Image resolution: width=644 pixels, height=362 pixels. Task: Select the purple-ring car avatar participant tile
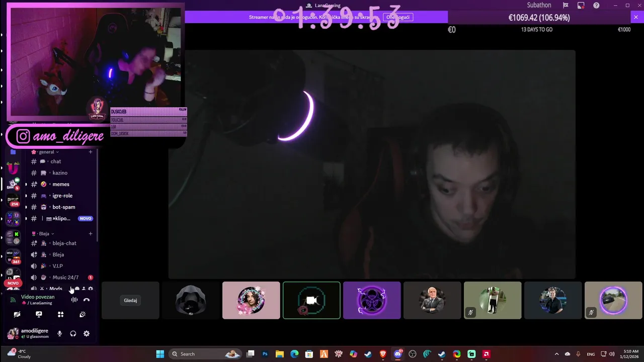point(613,300)
